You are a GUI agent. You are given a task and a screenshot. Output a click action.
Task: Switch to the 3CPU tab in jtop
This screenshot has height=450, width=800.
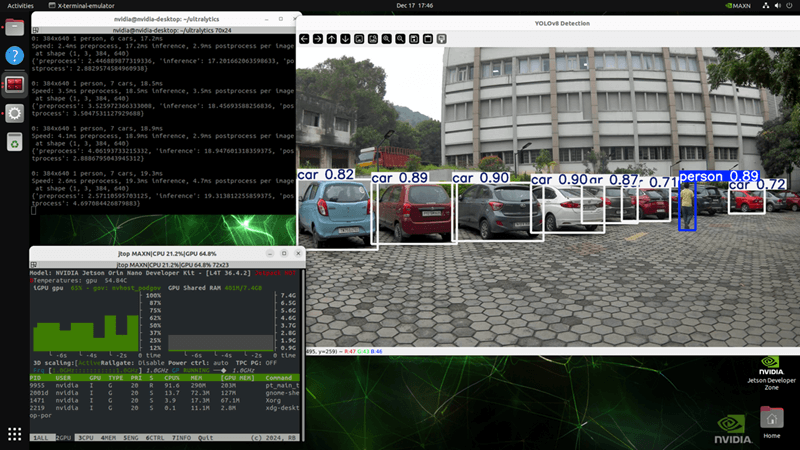point(86,438)
